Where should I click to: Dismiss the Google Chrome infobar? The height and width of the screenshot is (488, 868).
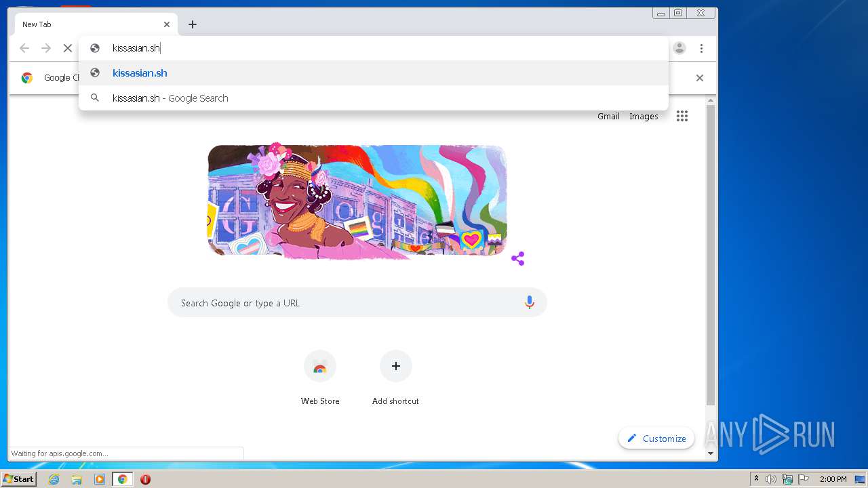click(700, 78)
